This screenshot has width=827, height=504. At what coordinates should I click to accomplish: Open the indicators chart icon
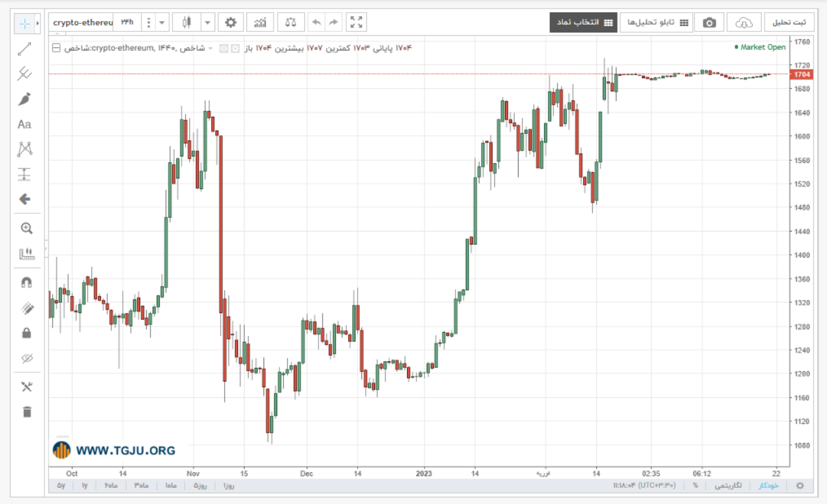(260, 22)
